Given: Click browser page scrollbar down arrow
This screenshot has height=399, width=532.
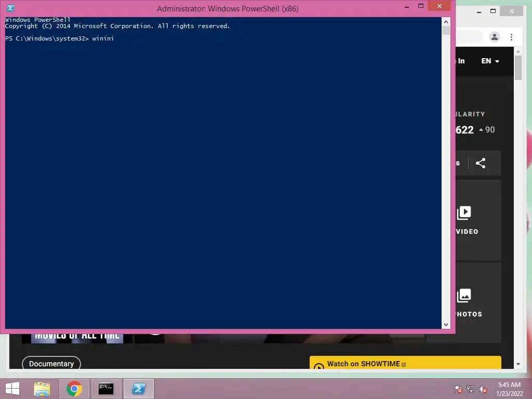Looking at the screenshot, I should pyautogui.click(x=518, y=364).
